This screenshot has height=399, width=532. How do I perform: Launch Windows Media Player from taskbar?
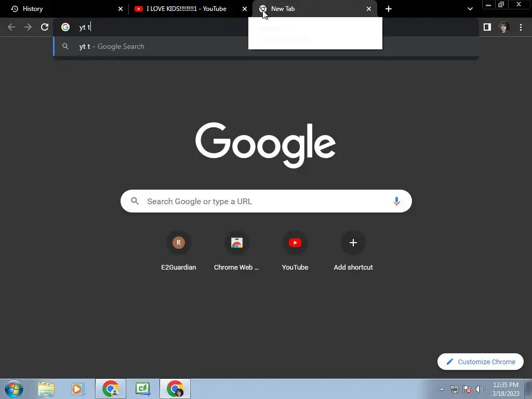pos(77,389)
